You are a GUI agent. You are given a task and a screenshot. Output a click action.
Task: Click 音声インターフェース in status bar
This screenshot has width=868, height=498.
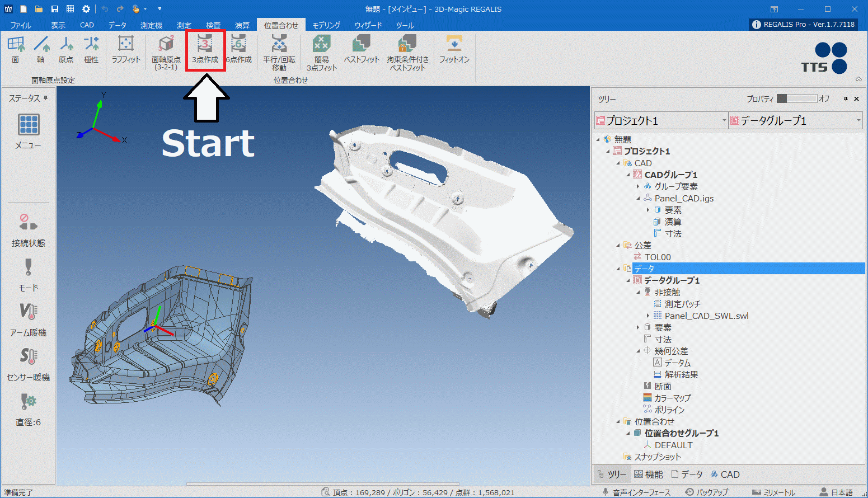pyautogui.click(x=636, y=492)
